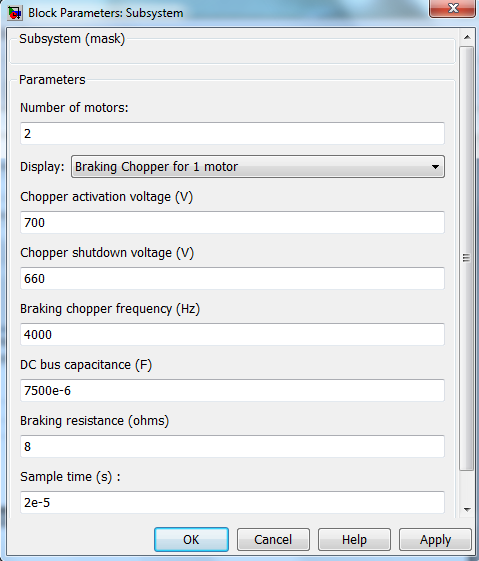Open the Display dropdown list
479x561 pixels.
click(x=258, y=166)
